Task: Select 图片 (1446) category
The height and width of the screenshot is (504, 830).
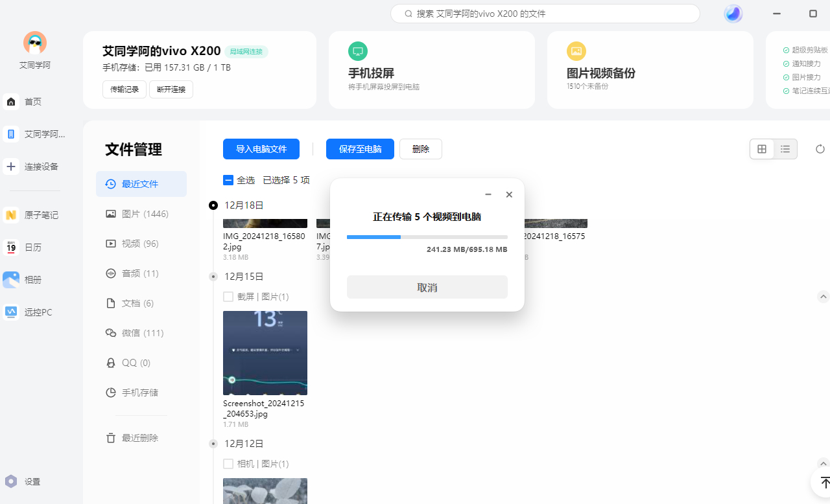Action: coord(141,214)
